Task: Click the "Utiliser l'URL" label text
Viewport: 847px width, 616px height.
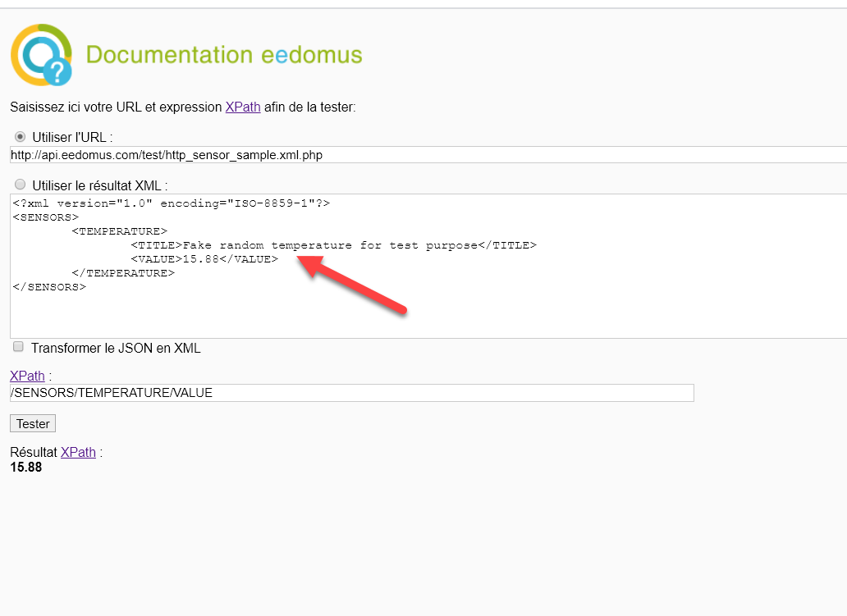Action: pos(72,137)
